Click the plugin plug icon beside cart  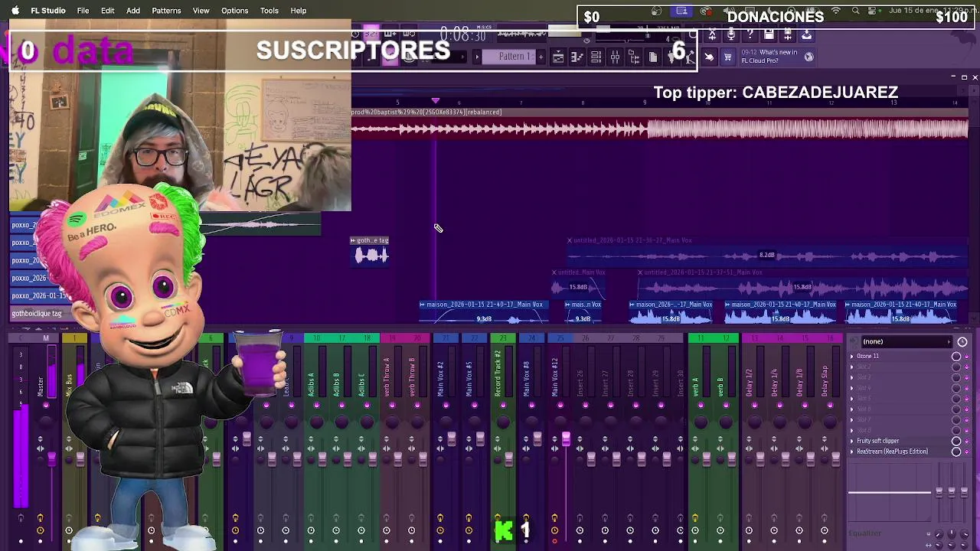(709, 57)
